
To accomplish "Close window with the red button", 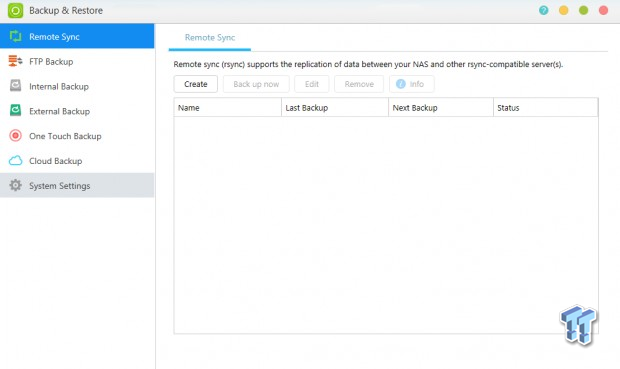I will (x=603, y=10).
